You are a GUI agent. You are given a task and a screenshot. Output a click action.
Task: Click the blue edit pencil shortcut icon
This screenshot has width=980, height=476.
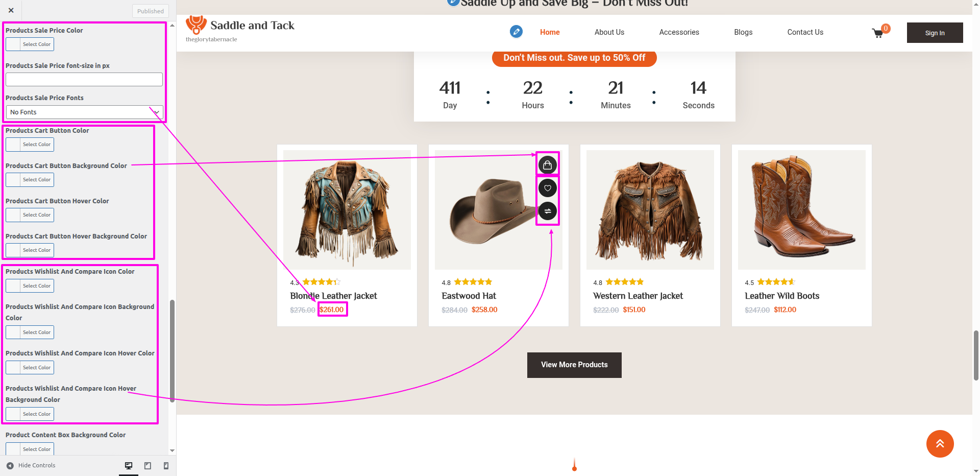516,32
